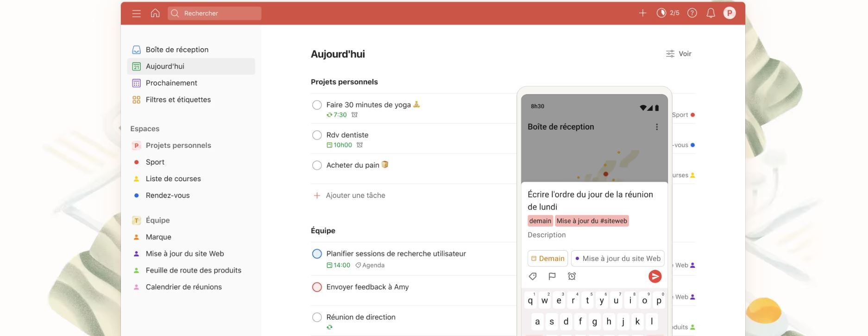Screen dimensions: 868x336
Task: Click the alarm icon on Rdv dentiste
Action: point(360,145)
